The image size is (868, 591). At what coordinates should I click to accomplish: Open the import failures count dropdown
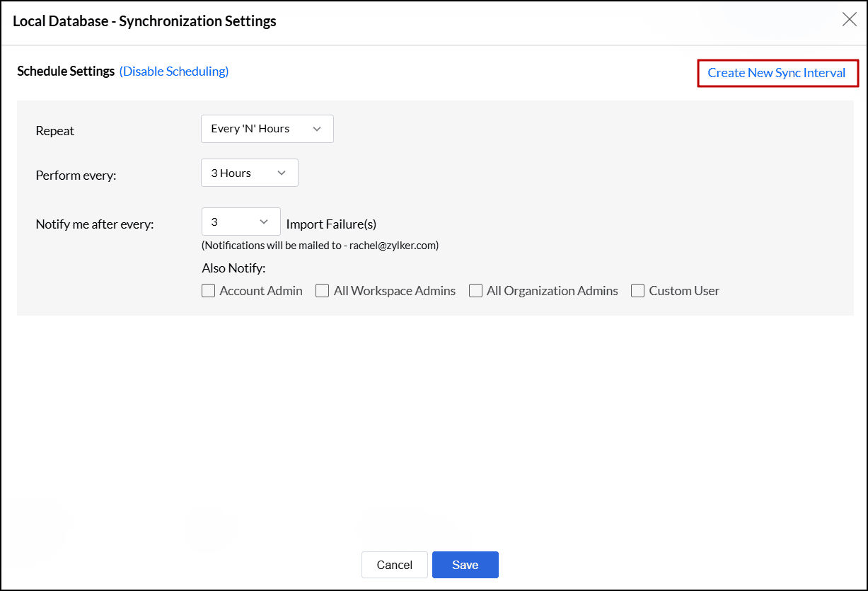(x=241, y=222)
